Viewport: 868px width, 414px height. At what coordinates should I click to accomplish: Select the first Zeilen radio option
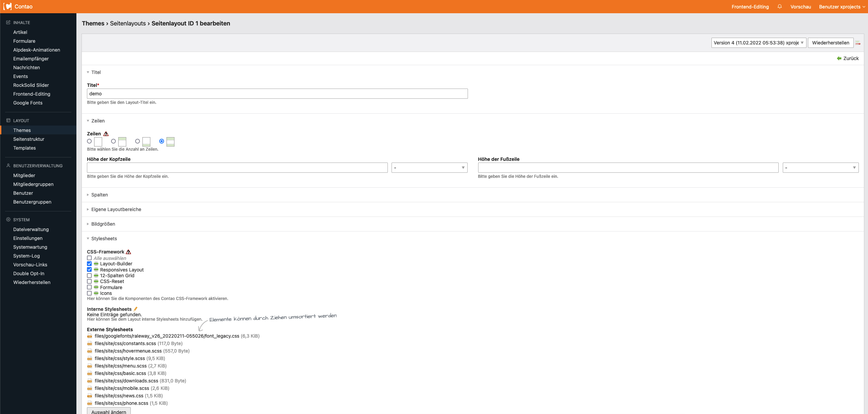point(89,141)
